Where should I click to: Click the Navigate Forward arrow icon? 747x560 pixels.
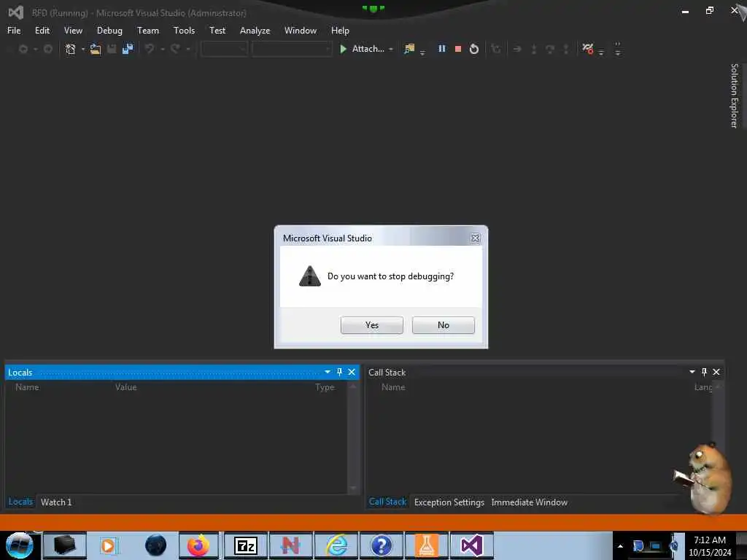tap(47, 49)
